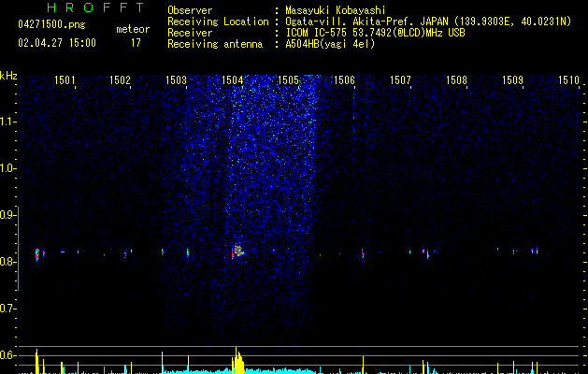Click the 1505 time marker

288,80
